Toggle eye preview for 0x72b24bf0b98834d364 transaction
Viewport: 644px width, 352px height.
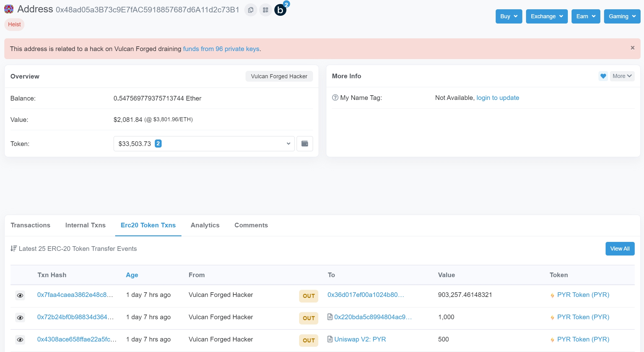pos(20,318)
